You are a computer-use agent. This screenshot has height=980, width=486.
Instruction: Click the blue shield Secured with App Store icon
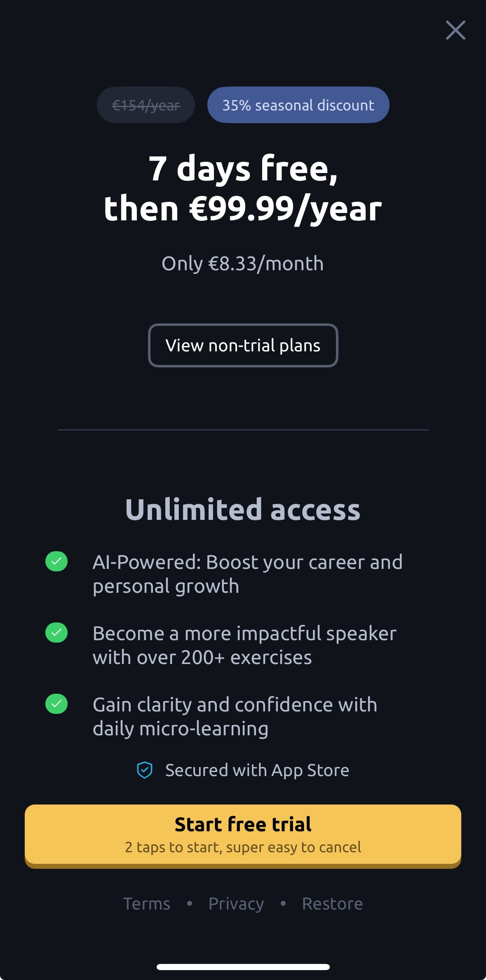point(144,770)
